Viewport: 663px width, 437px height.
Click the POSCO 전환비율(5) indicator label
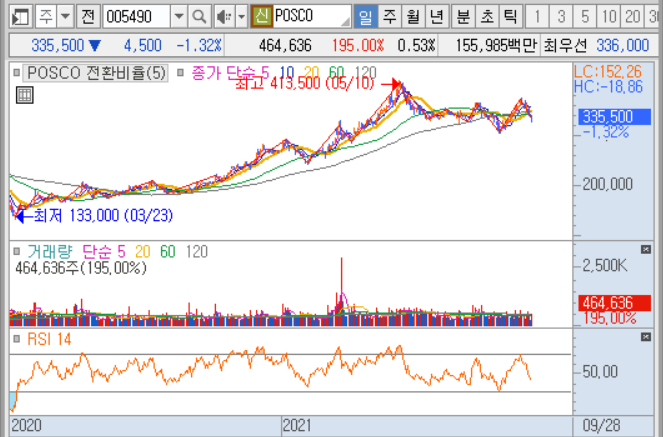pos(96,73)
